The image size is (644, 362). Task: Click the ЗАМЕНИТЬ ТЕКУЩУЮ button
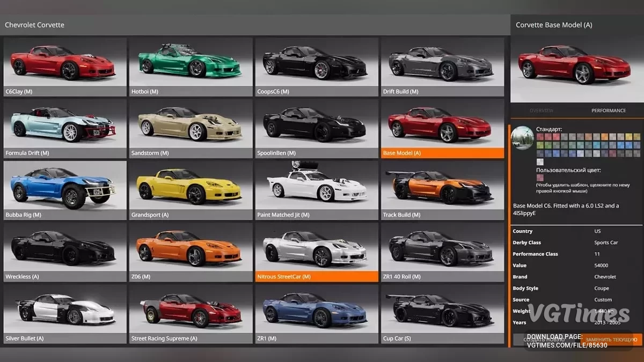[x=611, y=339]
